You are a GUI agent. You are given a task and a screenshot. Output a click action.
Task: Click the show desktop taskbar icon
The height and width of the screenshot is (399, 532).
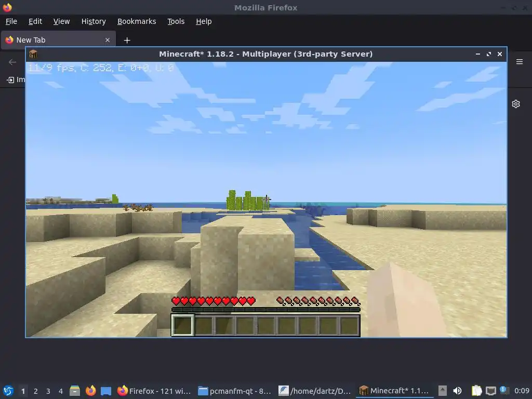click(106, 391)
